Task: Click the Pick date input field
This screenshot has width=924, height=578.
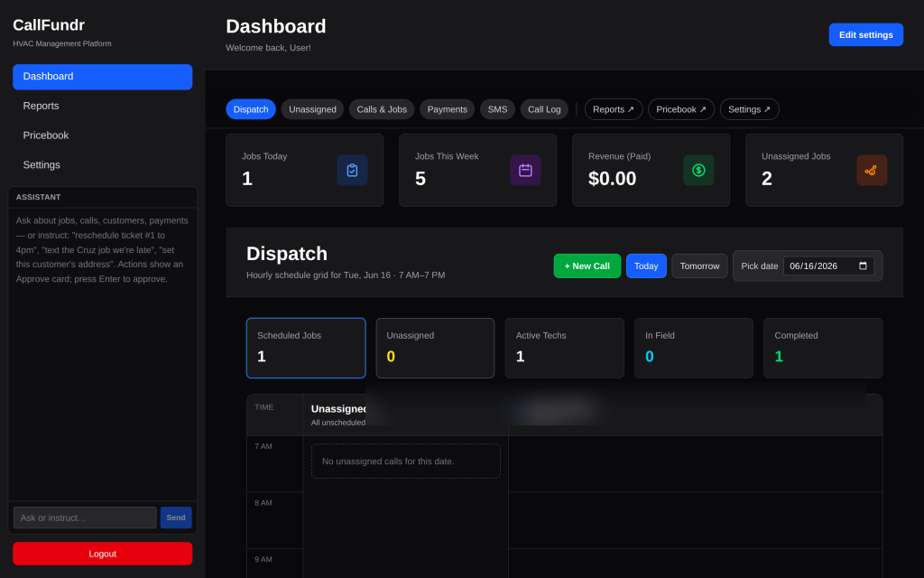Action: click(x=828, y=266)
